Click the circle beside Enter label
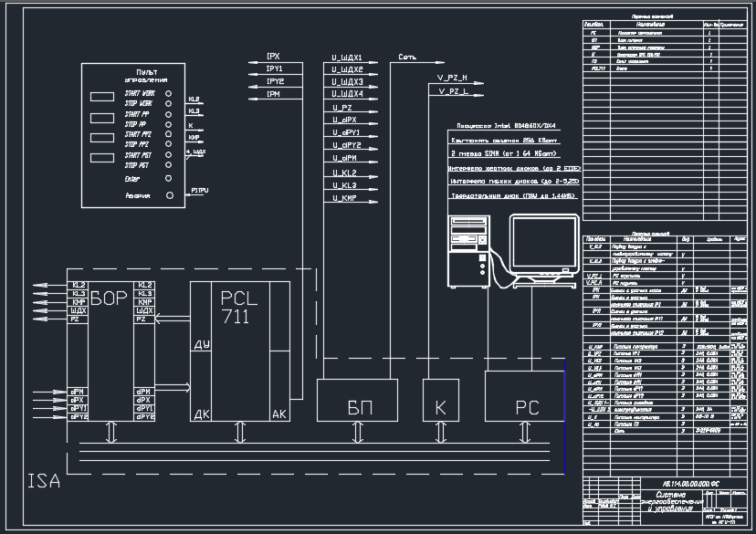Image resolution: width=756 pixels, height=534 pixels. 169,179
